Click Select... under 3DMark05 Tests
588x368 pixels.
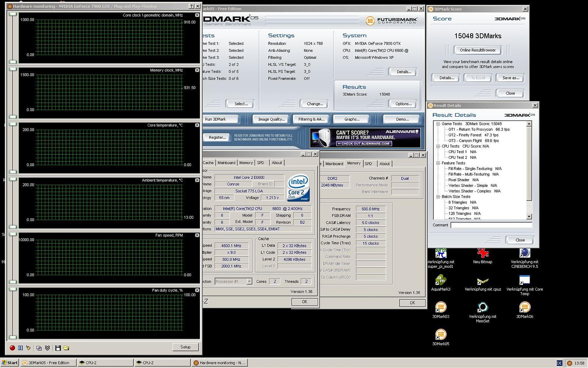(x=241, y=104)
